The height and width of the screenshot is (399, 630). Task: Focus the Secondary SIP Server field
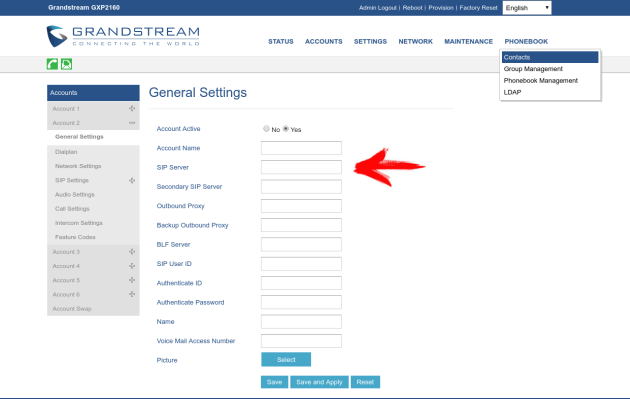coord(301,186)
